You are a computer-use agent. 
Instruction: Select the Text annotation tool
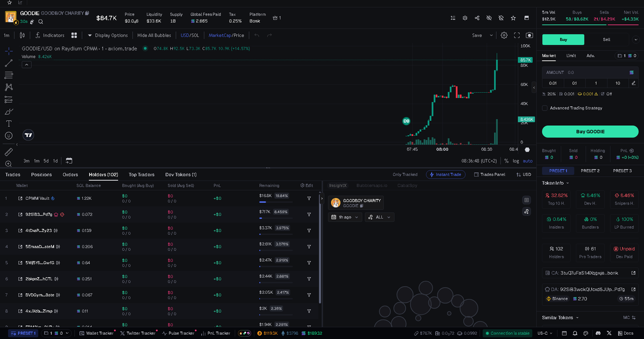pos(9,124)
